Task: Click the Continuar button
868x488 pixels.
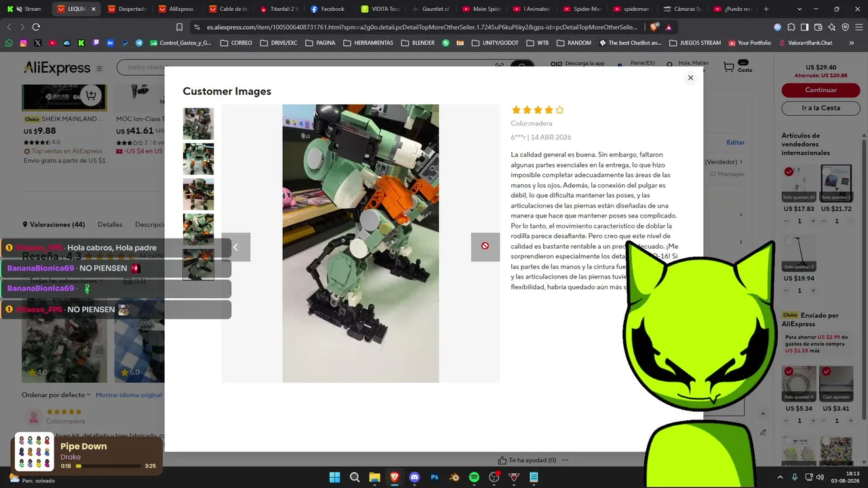Action: tap(821, 90)
